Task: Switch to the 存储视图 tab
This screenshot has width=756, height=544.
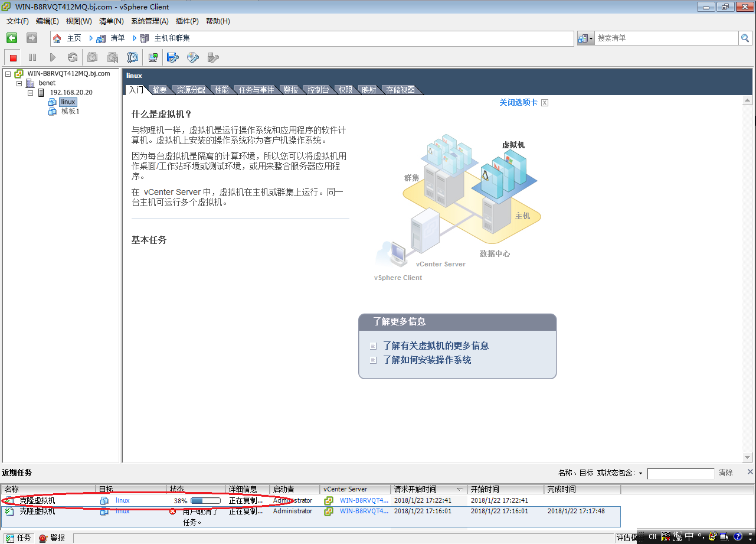Action: 400,90
